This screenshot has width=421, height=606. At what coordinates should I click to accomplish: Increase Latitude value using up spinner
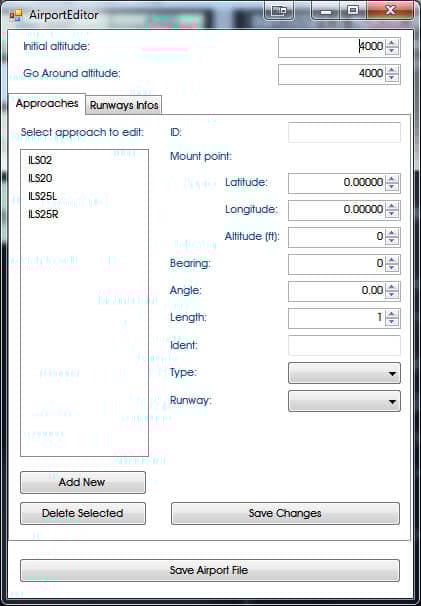point(392,179)
